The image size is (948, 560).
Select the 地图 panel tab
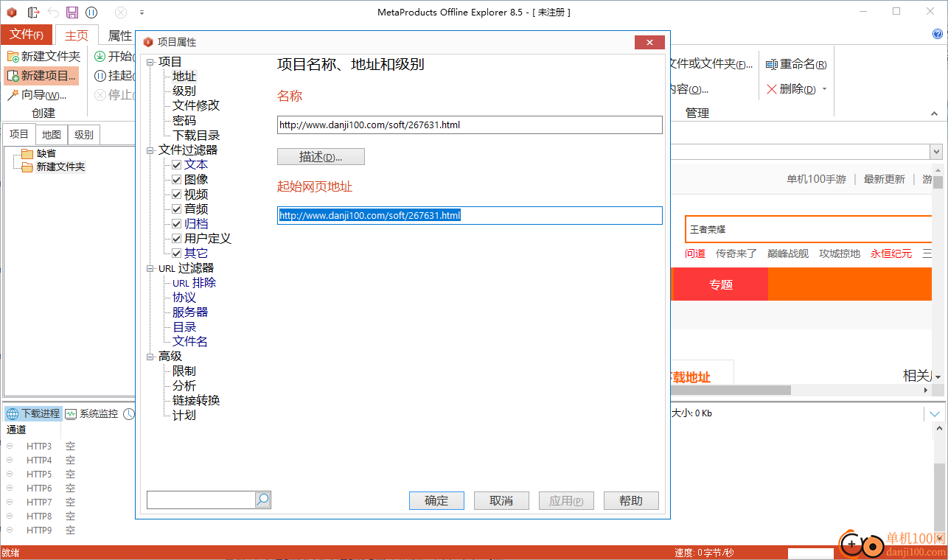(52, 135)
